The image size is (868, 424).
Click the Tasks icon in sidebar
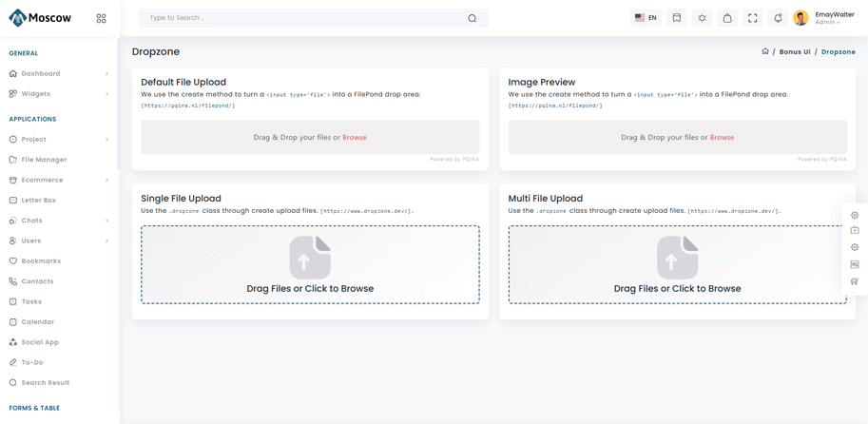tap(13, 301)
